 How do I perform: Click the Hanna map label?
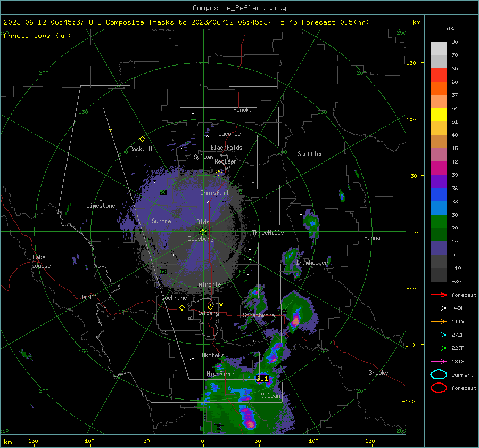372,238
